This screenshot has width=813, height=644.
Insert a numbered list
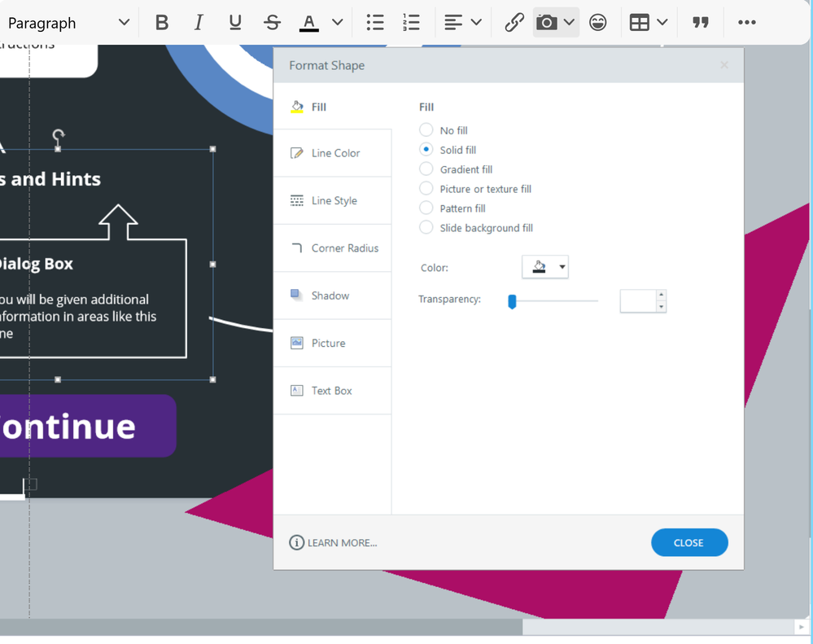pyautogui.click(x=412, y=23)
